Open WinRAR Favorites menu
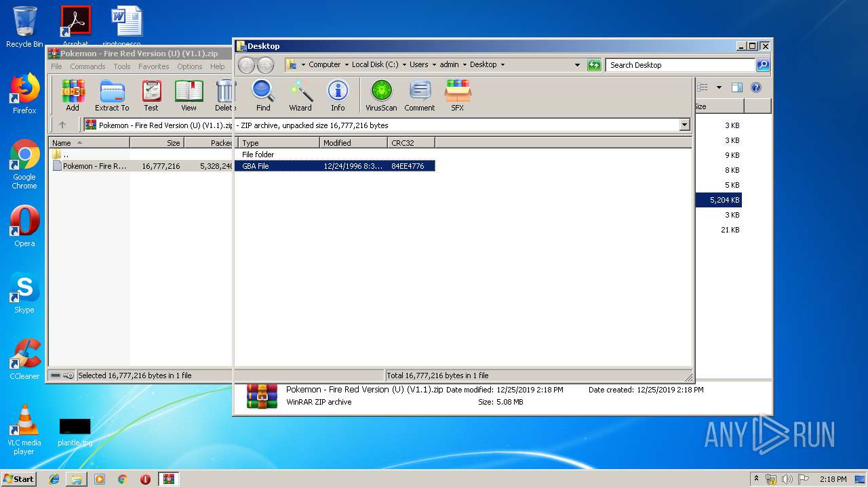 click(x=154, y=66)
